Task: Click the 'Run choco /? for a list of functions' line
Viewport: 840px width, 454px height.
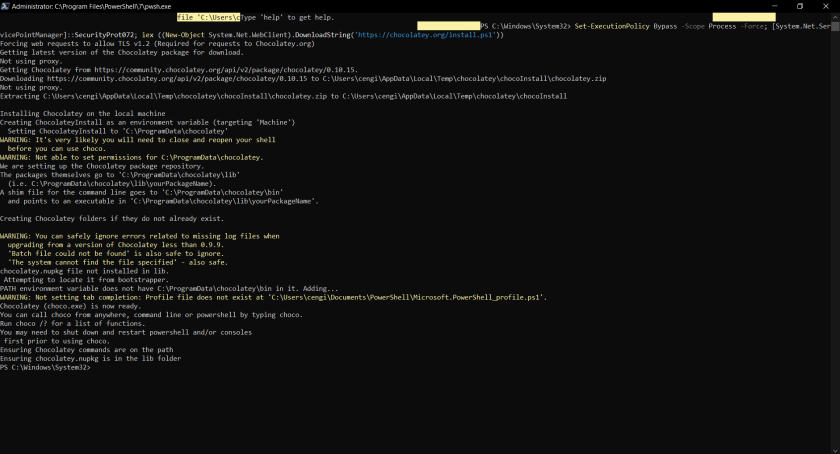Action: point(72,323)
